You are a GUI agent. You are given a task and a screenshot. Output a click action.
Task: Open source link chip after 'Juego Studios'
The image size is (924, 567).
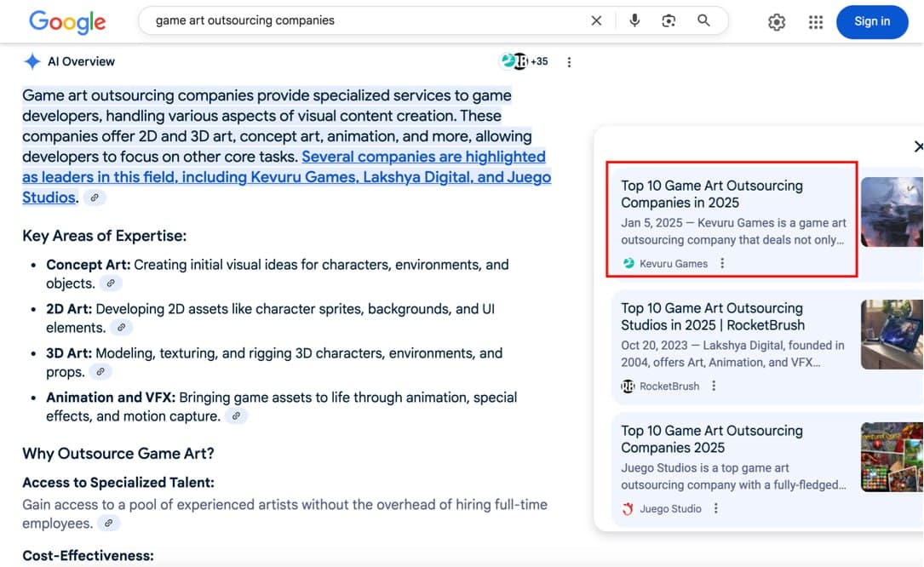click(95, 198)
